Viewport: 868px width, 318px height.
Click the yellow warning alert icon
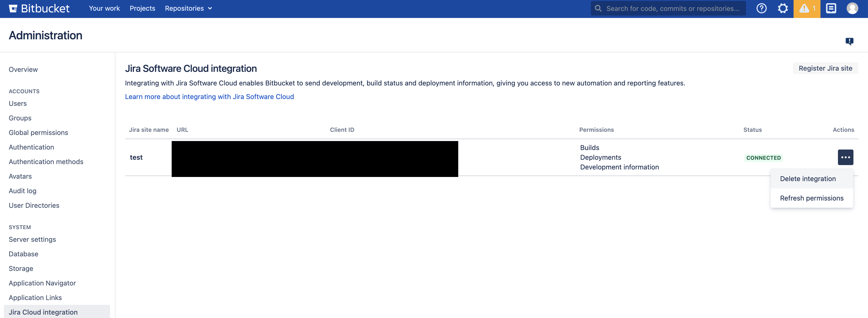pyautogui.click(x=806, y=8)
